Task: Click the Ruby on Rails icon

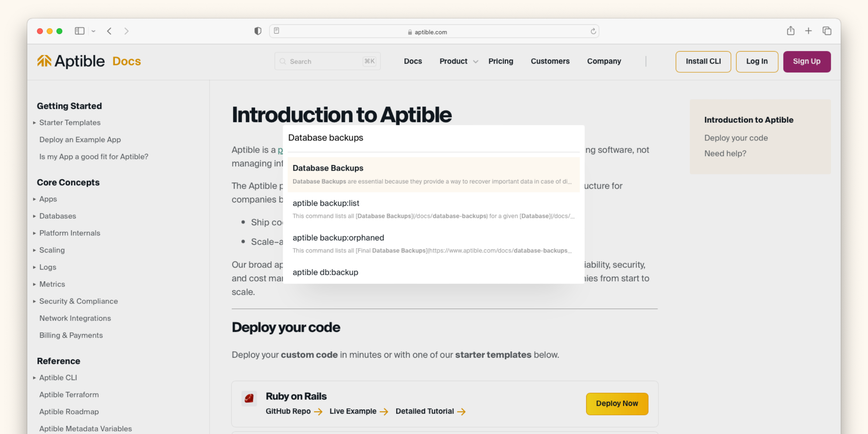Action: point(249,398)
